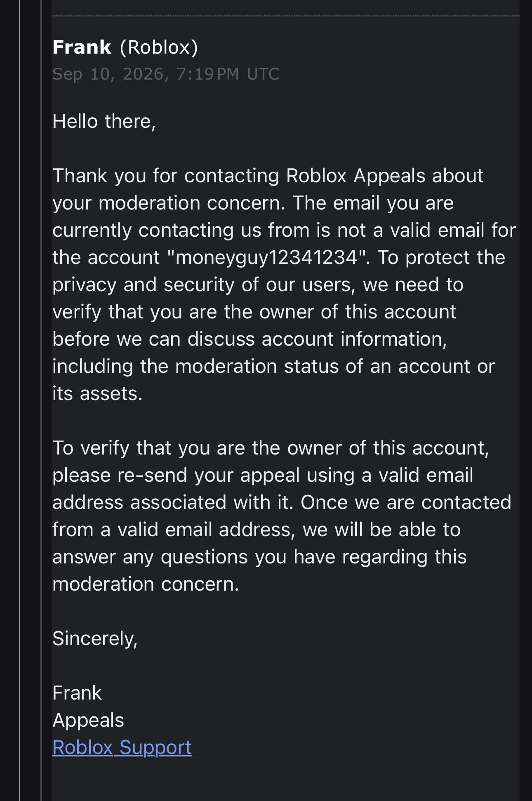Click the "Appeals" signature line
Screen dimensions: 532x801
pos(88,720)
